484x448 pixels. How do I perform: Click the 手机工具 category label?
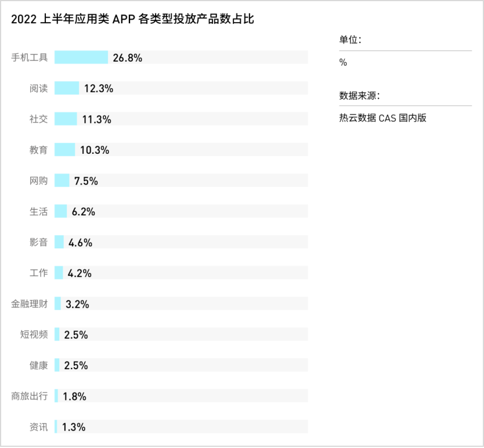pos(30,57)
